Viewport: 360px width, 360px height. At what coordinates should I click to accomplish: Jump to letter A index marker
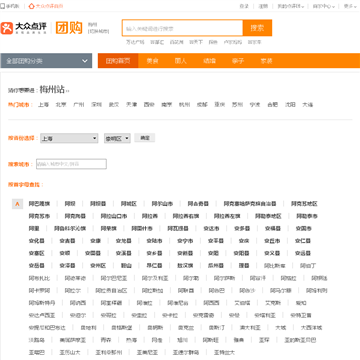18,204
